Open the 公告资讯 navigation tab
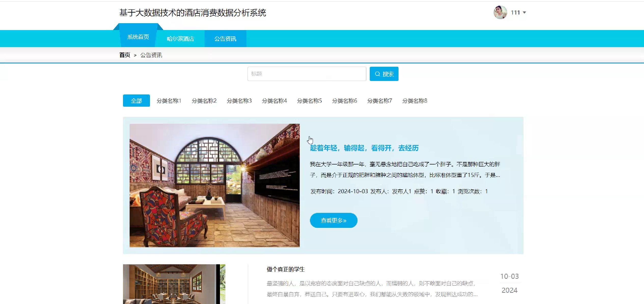Viewport: 644px width, 304px height. pos(225,39)
